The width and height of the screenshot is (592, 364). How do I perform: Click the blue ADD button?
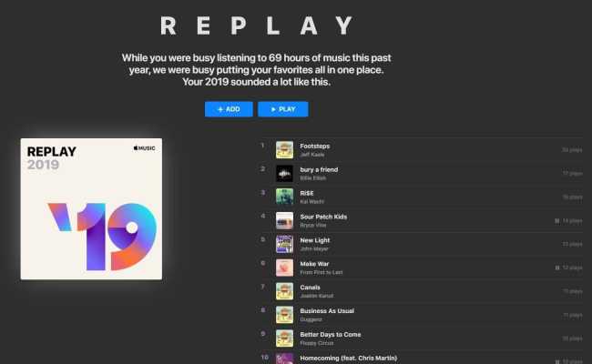click(229, 109)
